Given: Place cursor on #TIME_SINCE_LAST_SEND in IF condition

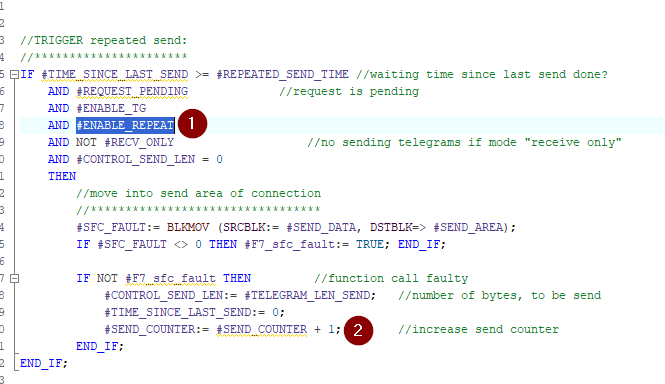Looking at the screenshot, I should 115,74.
